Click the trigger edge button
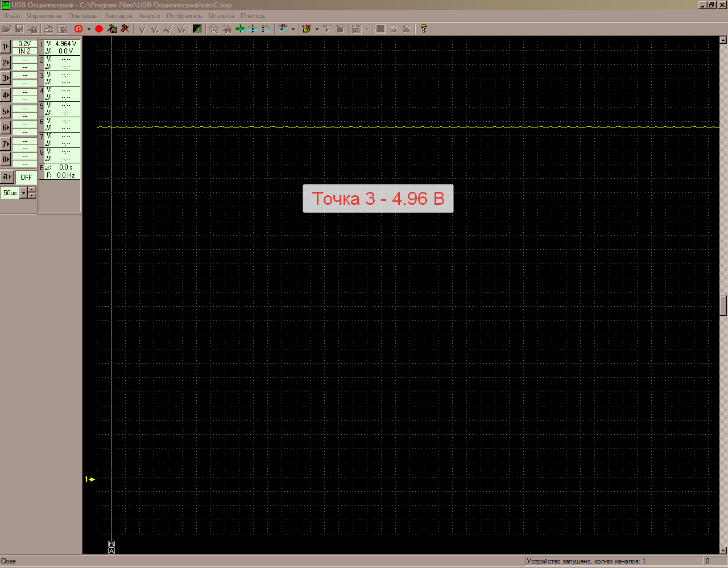The image size is (728, 568). coord(7,177)
